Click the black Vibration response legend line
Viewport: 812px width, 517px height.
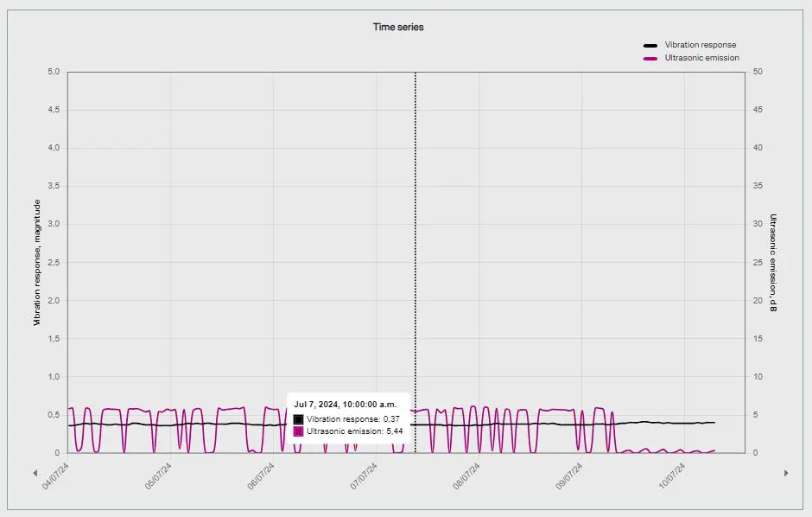(651, 45)
